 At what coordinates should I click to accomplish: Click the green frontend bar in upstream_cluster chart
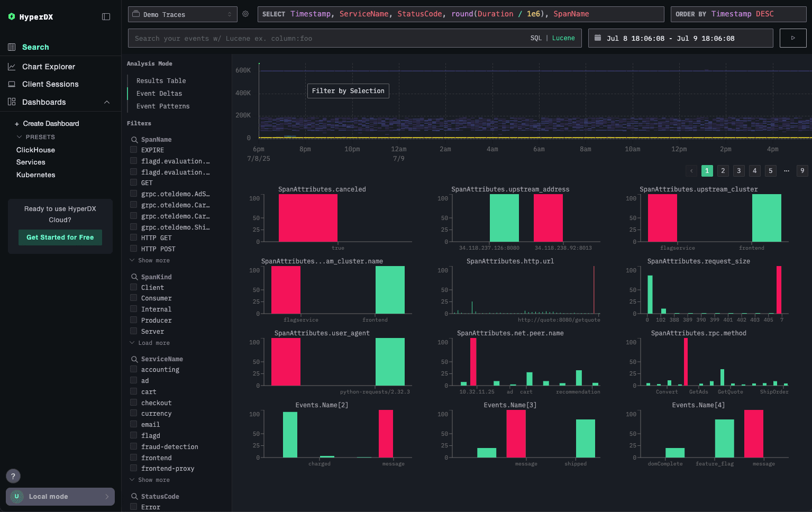point(767,218)
